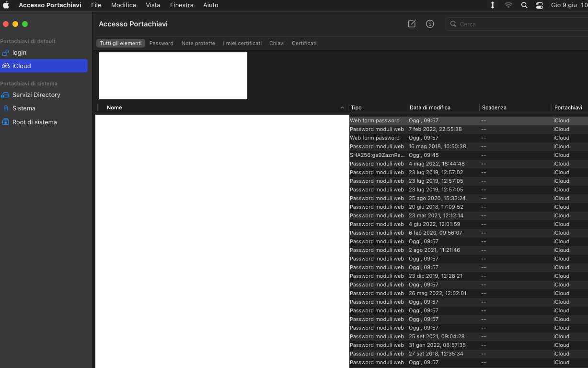
Task: Select row modified 23 lug 2019, 12:57:02
Action: pos(342,172)
